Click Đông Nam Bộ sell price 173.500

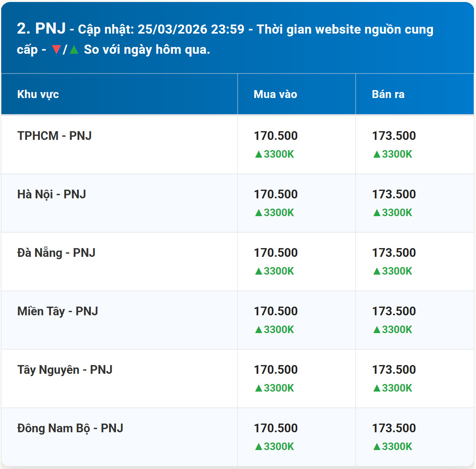pyautogui.click(x=394, y=428)
